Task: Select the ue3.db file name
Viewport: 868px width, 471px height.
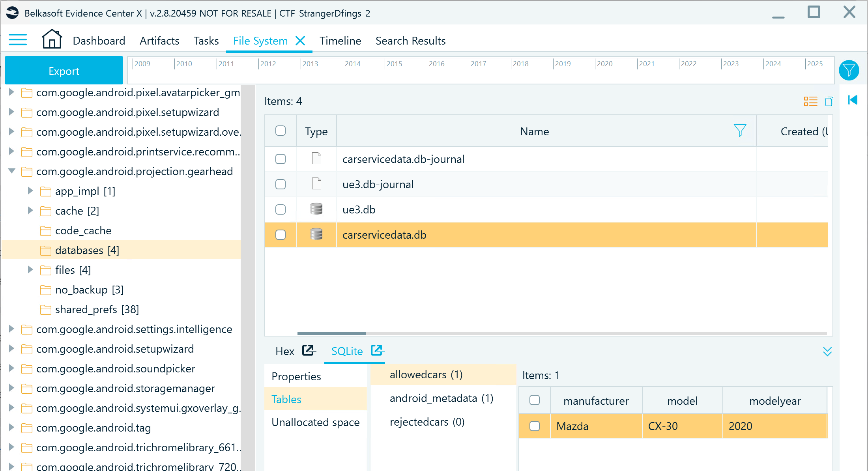Action: [x=359, y=209]
